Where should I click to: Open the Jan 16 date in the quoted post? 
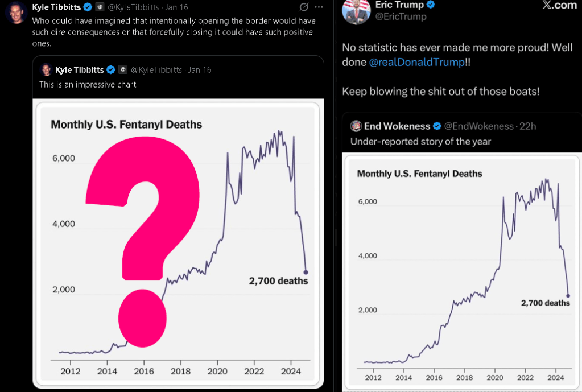pyautogui.click(x=200, y=70)
